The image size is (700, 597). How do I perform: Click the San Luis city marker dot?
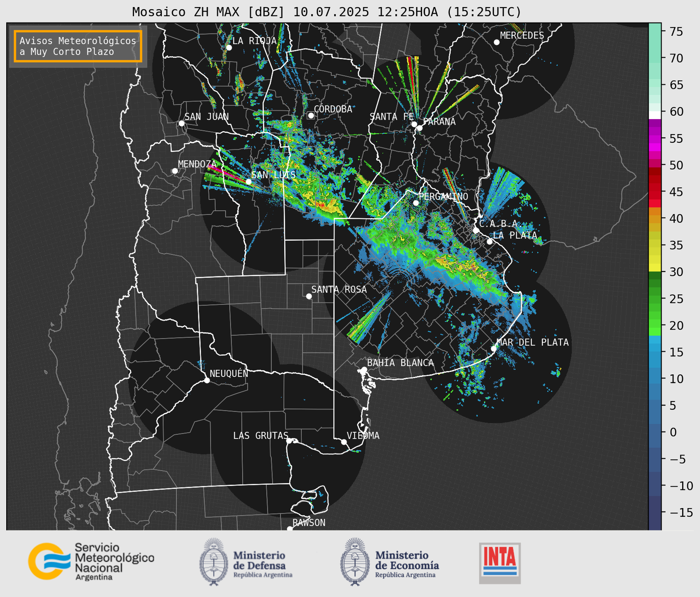pyautogui.click(x=249, y=182)
